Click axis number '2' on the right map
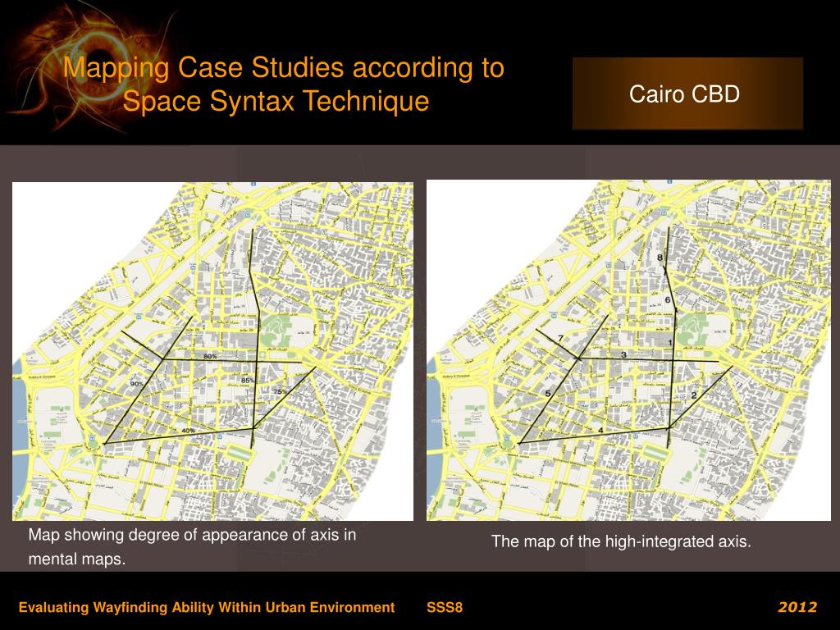The image size is (840, 630). click(694, 395)
